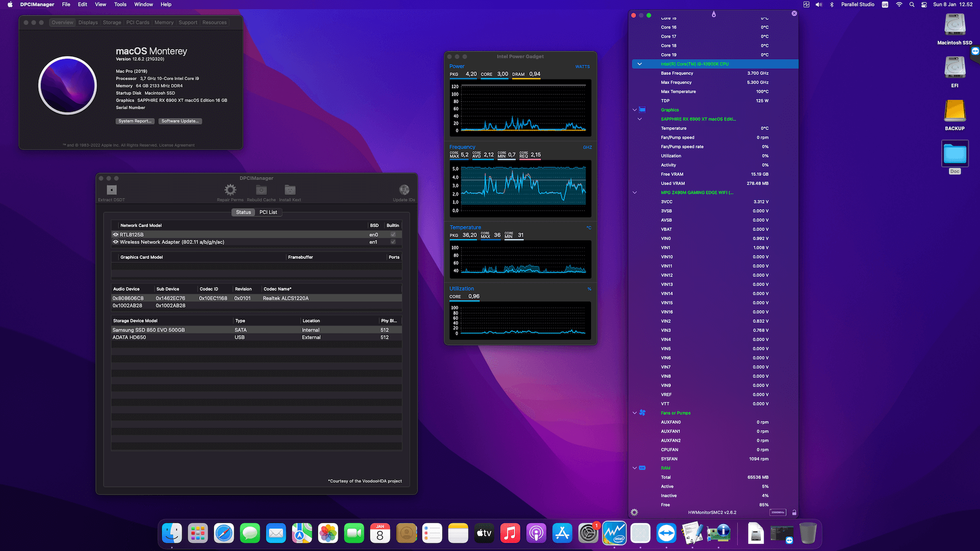Collapse the RAM section chevron

pyautogui.click(x=635, y=468)
